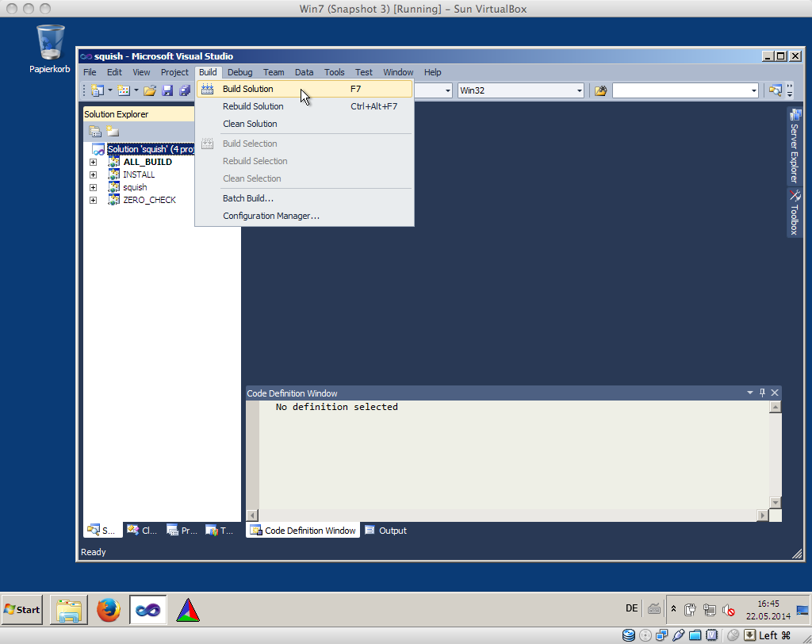Screen dimensions: 812x644
Task: Click the CMake triangle icon in the taskbar
Action: pyautogui.click(x=188, y=610)
